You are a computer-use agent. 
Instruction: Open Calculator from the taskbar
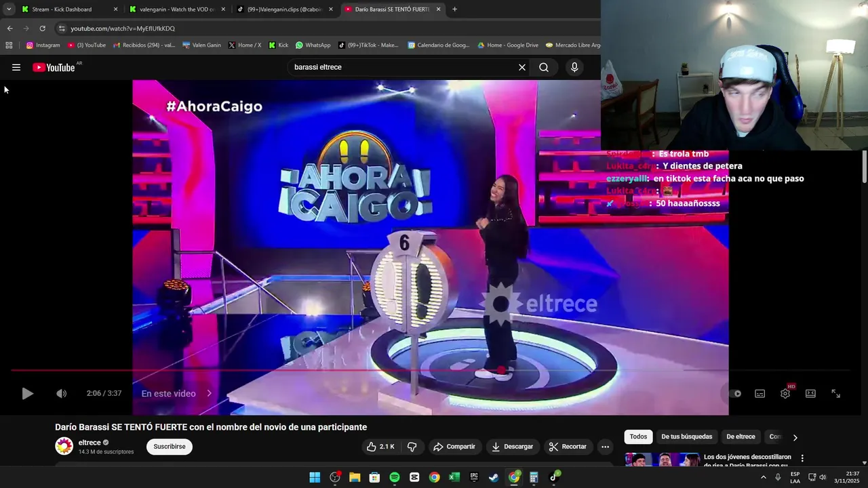click(x=534, y=477)
